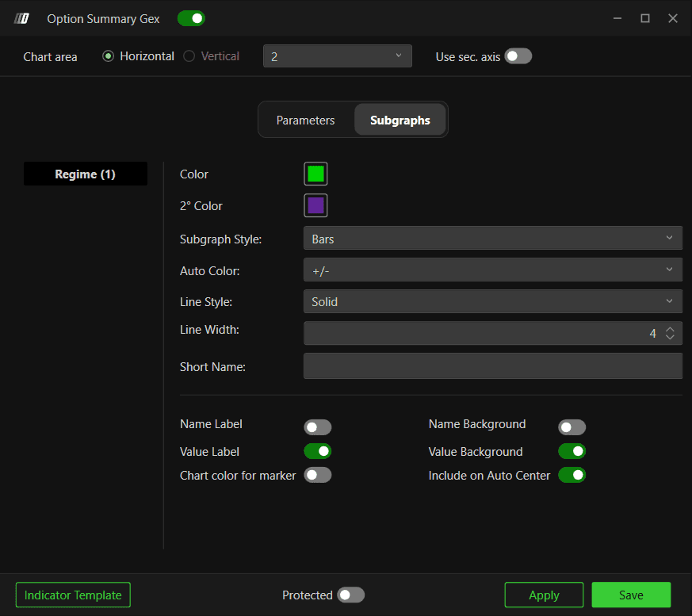Screen dimensions: 692x616
Task: Switch to the Subgraphs tab
Action: [x=400, y=120]
